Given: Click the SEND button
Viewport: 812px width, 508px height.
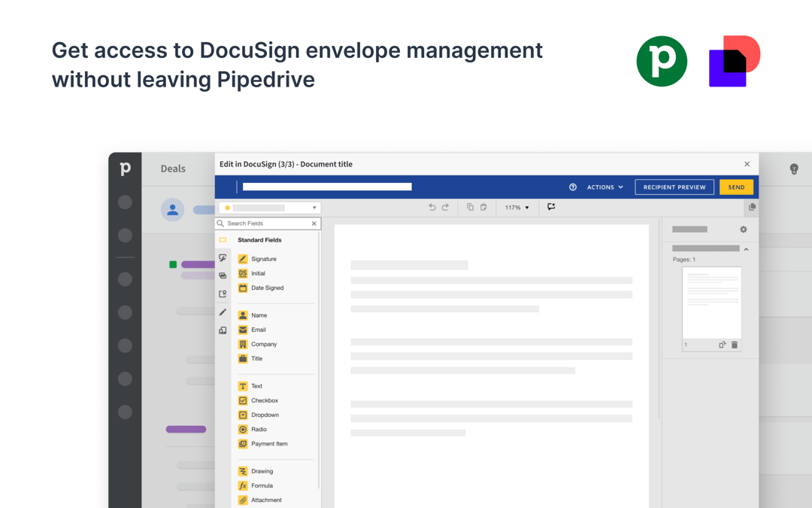Looking at the screenshot, I should tap(736, 187).
